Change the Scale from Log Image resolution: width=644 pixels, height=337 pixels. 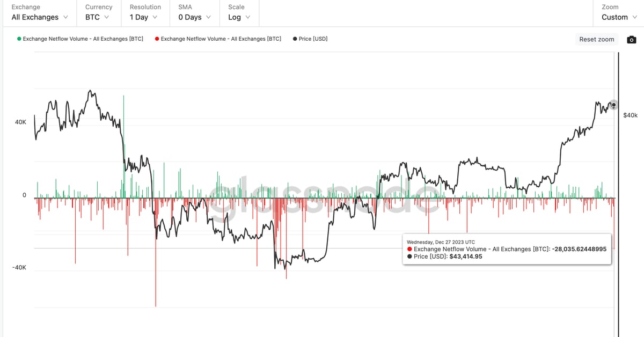coord(239,17)
